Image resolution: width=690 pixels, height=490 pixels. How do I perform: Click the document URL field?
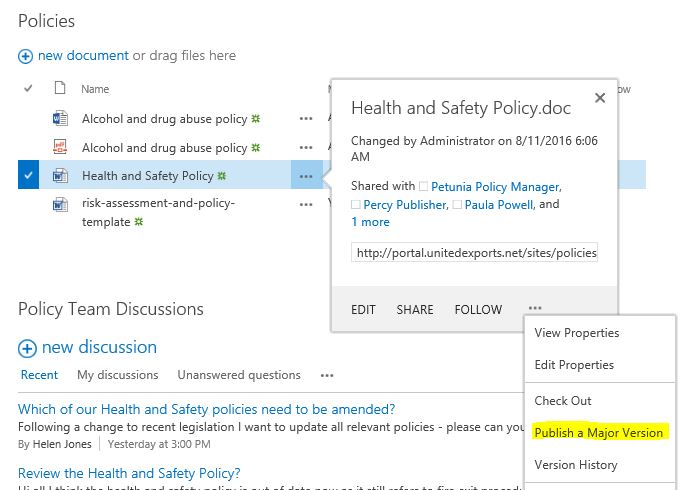476,253
